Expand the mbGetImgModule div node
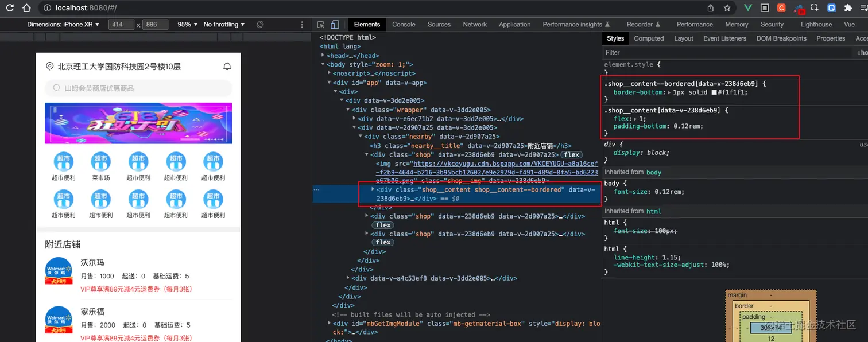The width and height of the screenshot is (868, 342). point(330,324)
